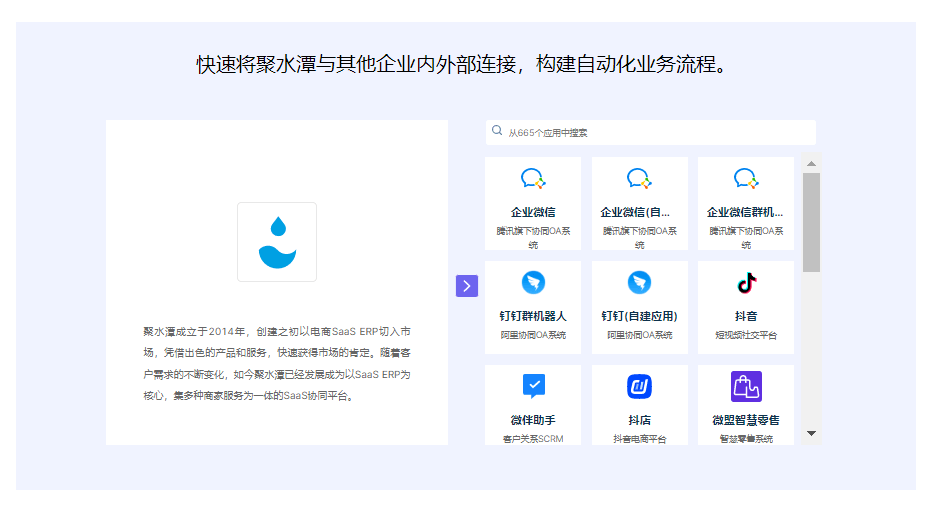Click the 企业微信 app icon
Viewport: 933px width, 513px height.
point(533,179)
